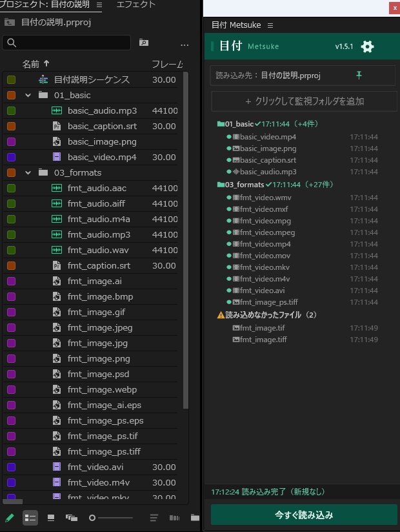Click the project panel vertical scrollbar
Viewport: 400px width, 532px height.
pyautogui.click(x=185, y=240)
